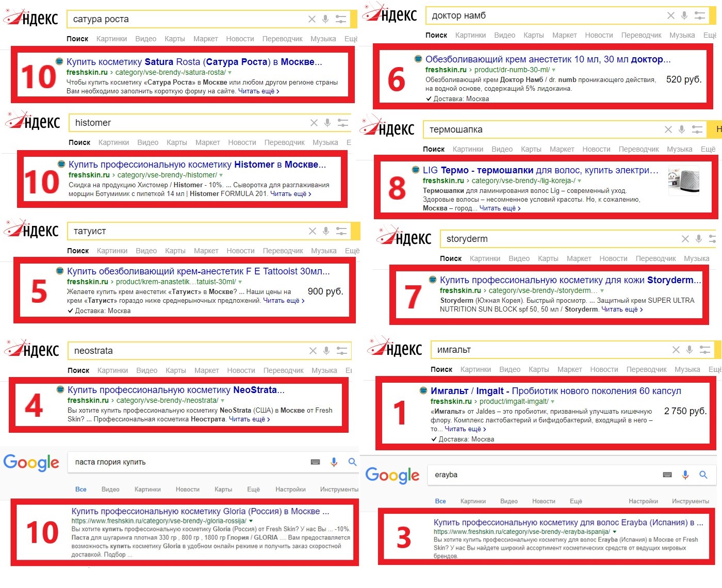Expand arrow after product/dr-numb-30-ml URL
This screenshot has height=588, width=722.
point(554,70)
